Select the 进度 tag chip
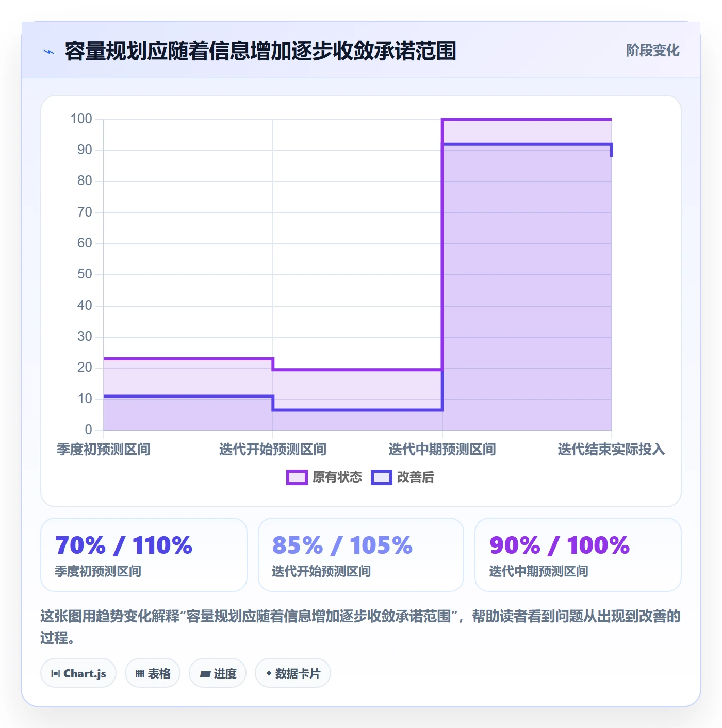The width and height of the screenshot is (722, 728). click(x=218, y=673)
